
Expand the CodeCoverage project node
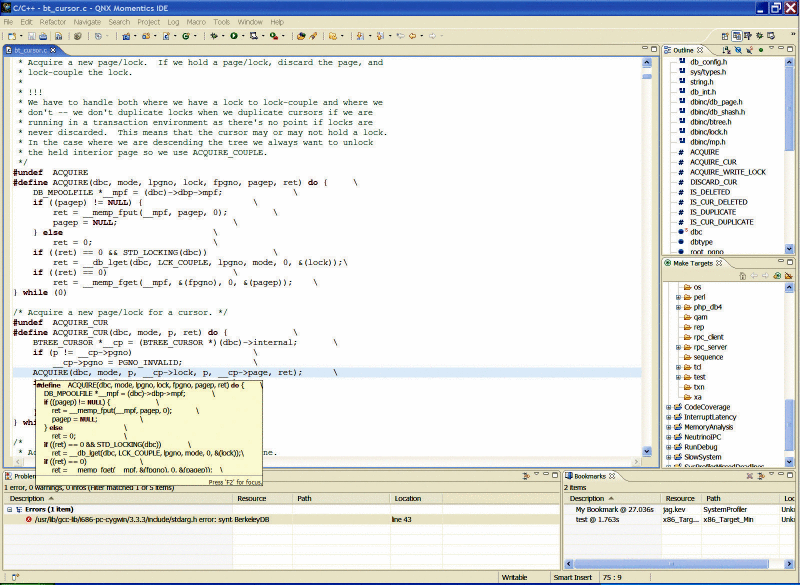click(668, 407)
